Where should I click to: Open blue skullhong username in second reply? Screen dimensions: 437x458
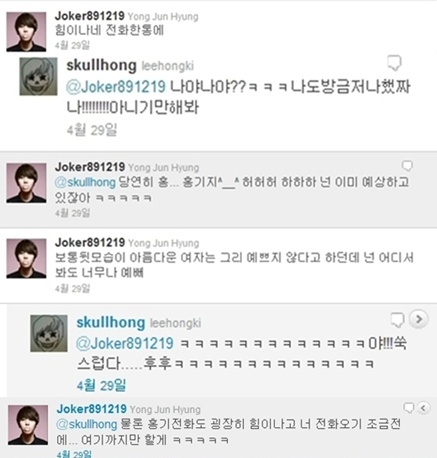[111, 322]
